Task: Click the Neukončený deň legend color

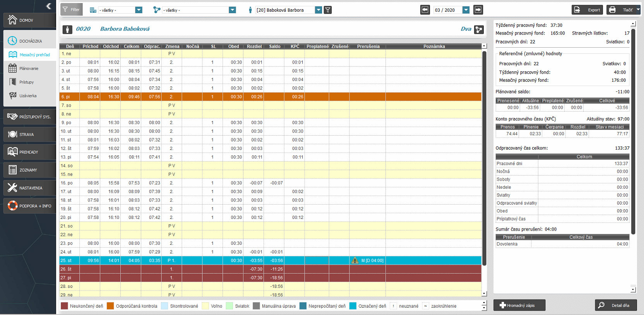Action: [65, 306]
